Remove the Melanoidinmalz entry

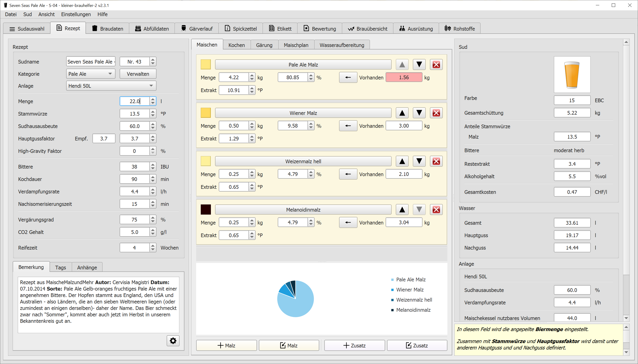[x=436, y=210]
